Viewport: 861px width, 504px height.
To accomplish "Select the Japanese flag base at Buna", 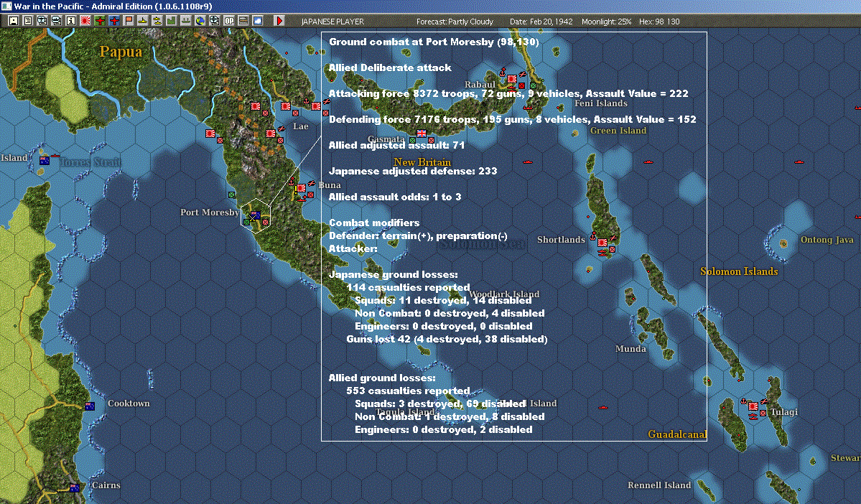I will tap(301, 188).
